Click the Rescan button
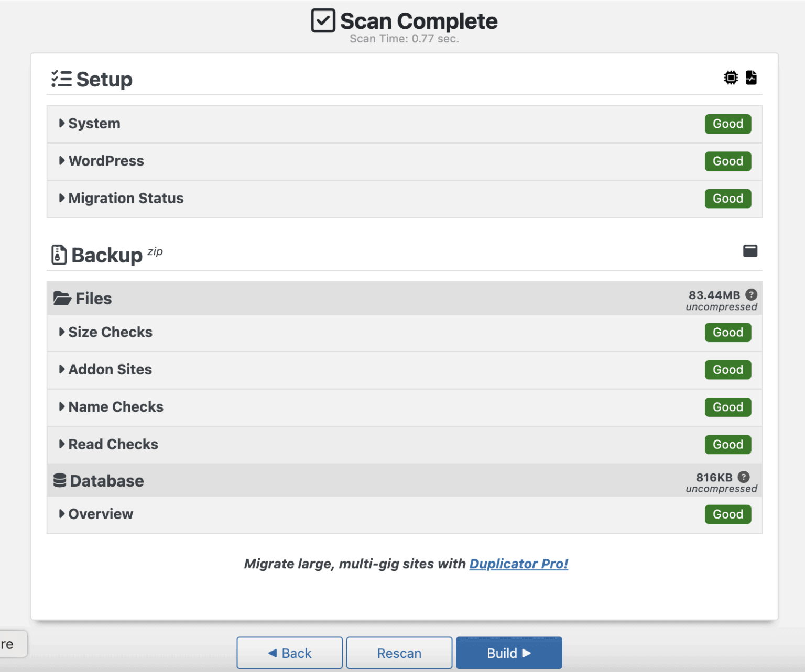This screenshot has height=672, width=805. point(399,653)
